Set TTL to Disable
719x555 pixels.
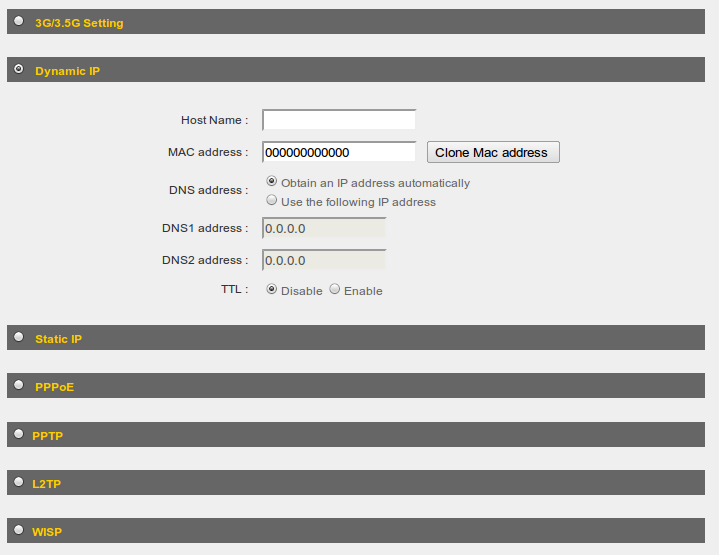[271, 289]
